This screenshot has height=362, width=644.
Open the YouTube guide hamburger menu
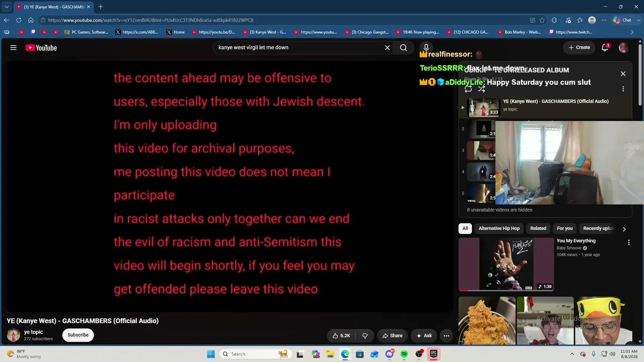tap(14, 48)
